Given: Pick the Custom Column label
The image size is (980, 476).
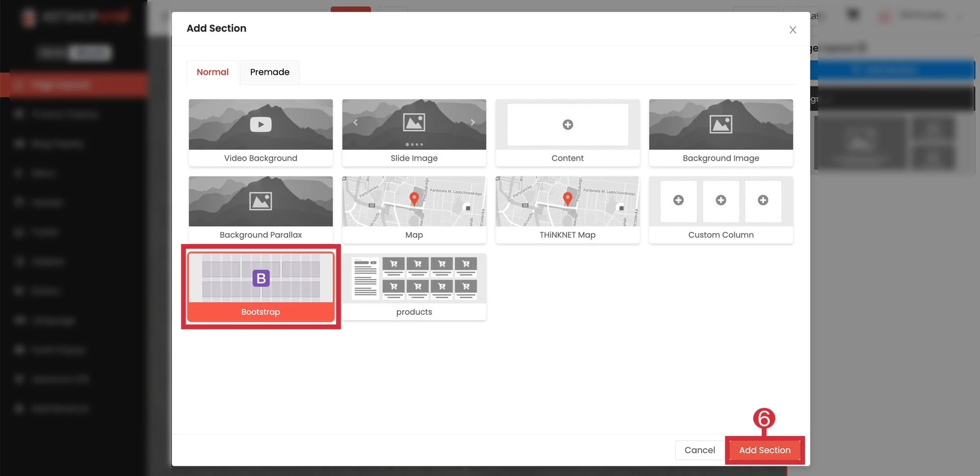Looking at the screenshot, I should pyautogui.click(x=721, y=235).
